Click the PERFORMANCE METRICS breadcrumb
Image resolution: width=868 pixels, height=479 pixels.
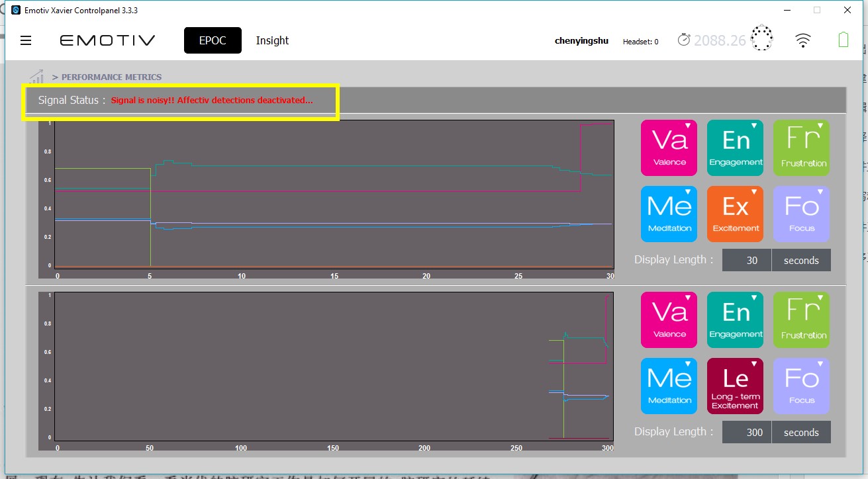tap(111, 77)
